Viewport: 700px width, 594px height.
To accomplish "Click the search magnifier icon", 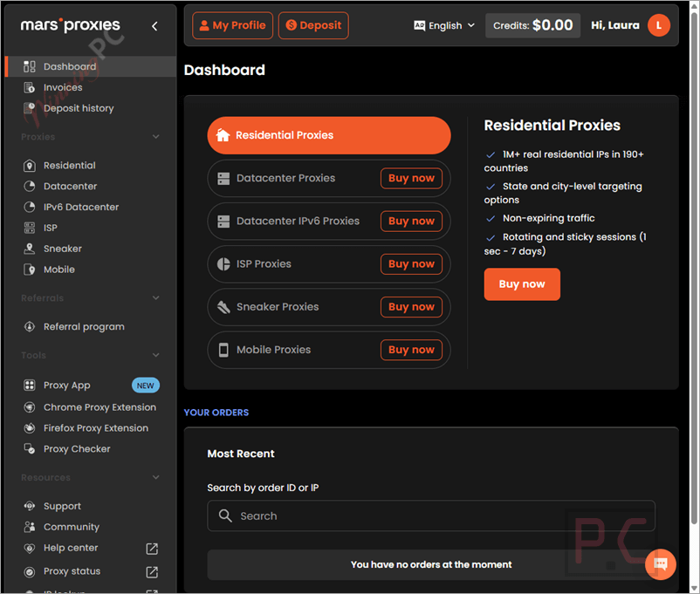I will tap(225, 515).
